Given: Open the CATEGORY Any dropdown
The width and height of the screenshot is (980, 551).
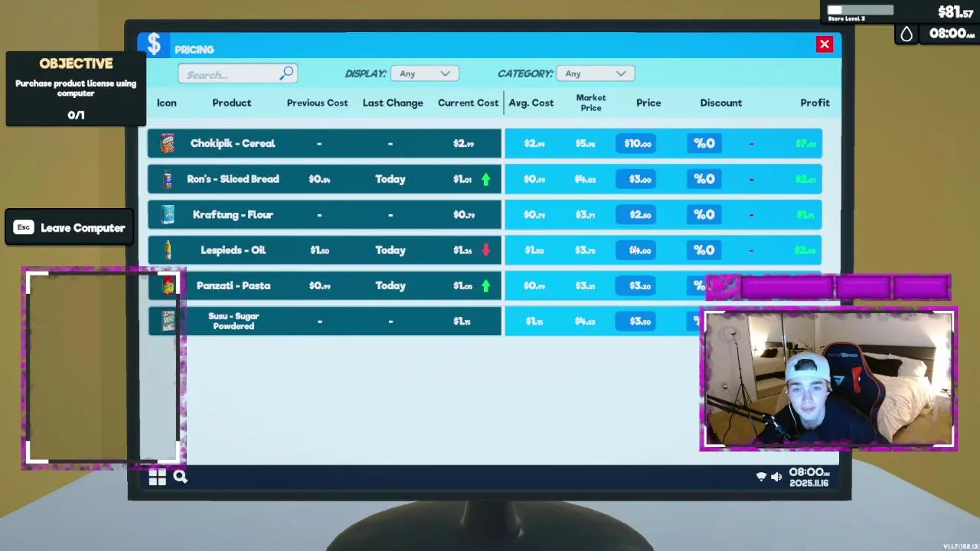Looking at the screenshot, I should [596, 73].
